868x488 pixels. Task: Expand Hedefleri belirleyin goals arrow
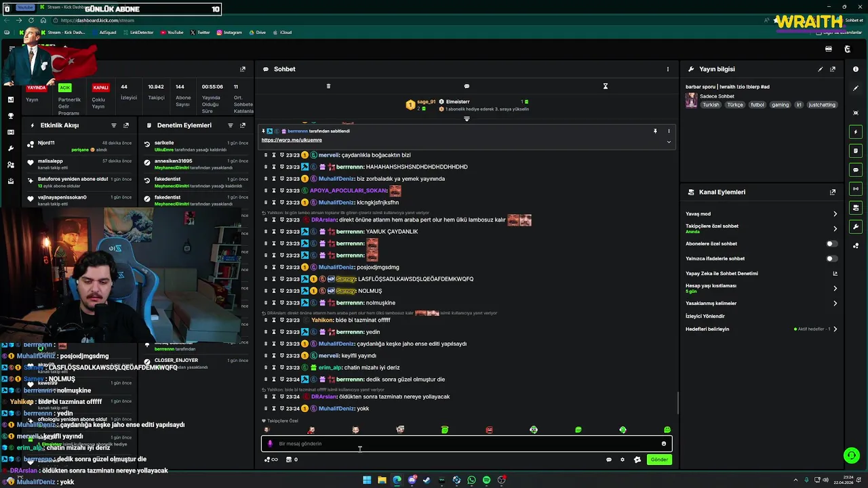(835, 329)
